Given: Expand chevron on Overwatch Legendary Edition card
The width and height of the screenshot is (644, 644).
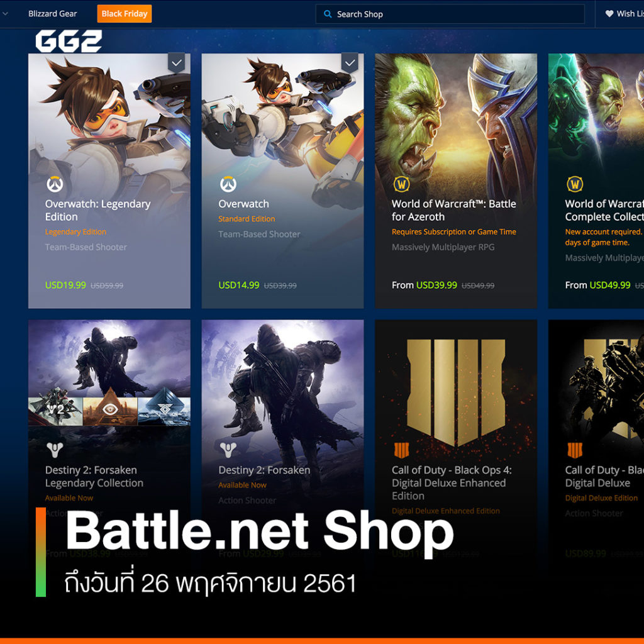Looking at the screenshot, I should tap(177, 64).
